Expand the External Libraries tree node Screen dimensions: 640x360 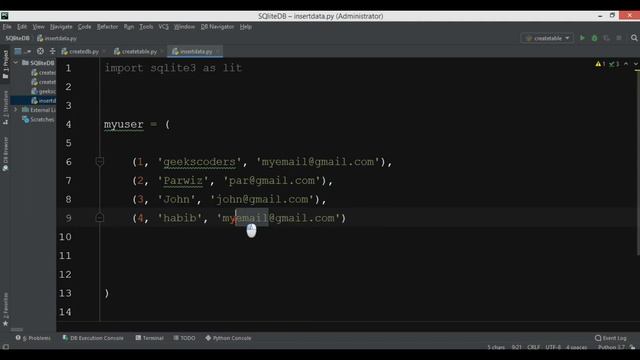tap(16, 110)
